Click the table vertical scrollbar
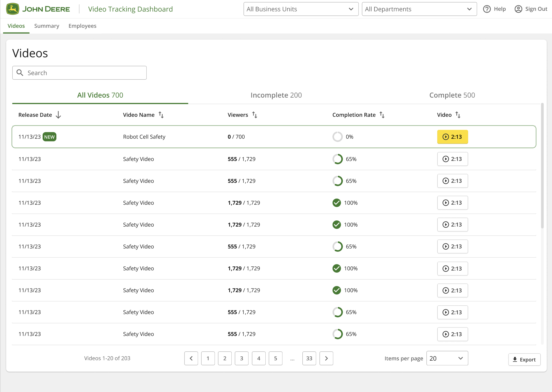Viewport: 552px width, 392px height. [542, 166]
